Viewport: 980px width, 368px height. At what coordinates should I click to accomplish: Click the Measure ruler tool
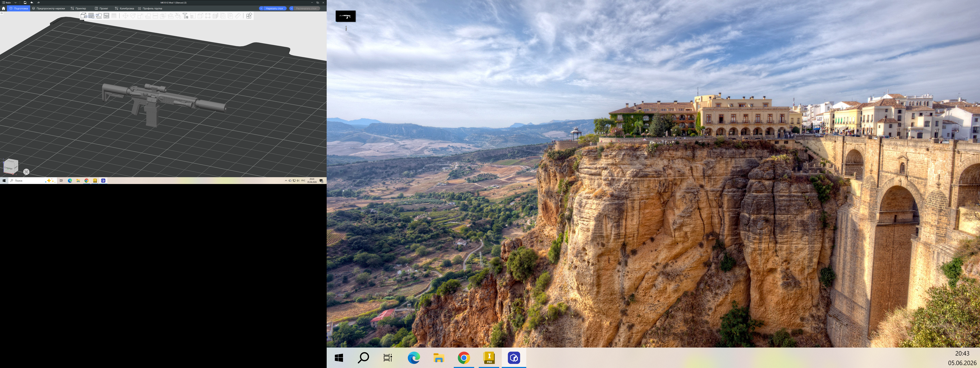point(238,16)
